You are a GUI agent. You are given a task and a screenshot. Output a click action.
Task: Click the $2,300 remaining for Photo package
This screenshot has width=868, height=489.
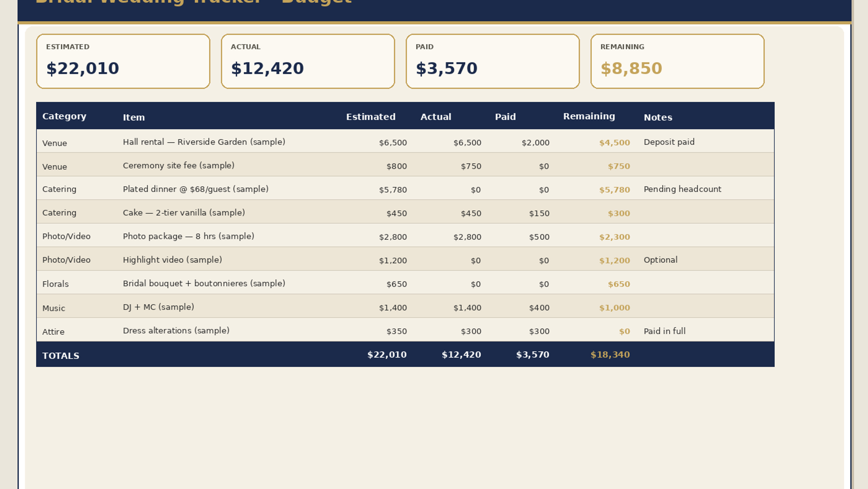615,237
